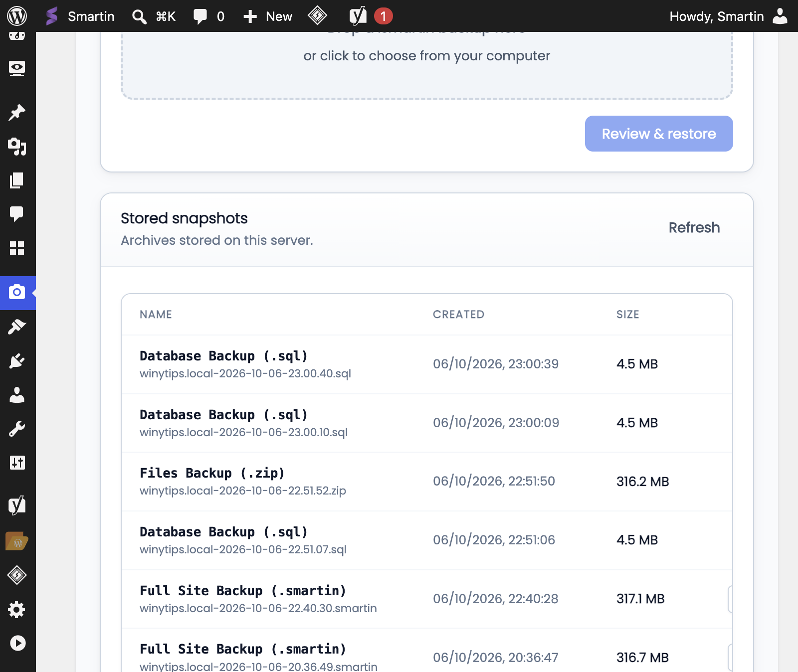Open the WordPress logo menu
The image size is (798, 672).
pos(17,16)
